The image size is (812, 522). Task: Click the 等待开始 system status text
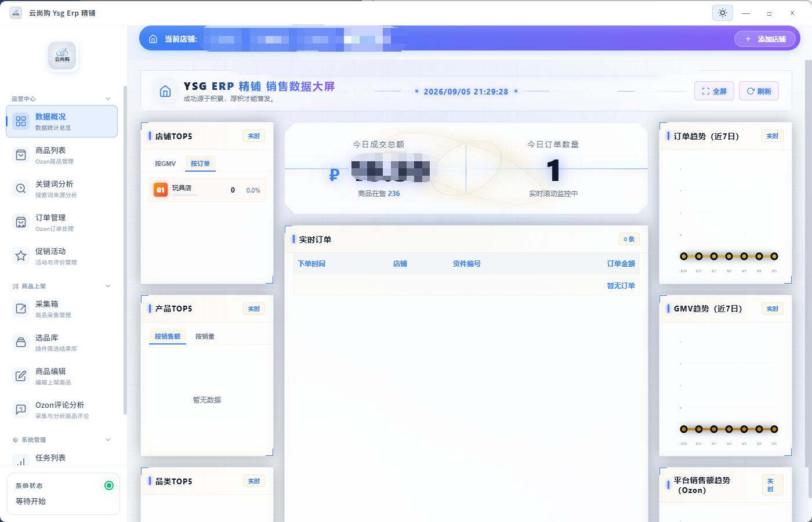coord(31,501)
